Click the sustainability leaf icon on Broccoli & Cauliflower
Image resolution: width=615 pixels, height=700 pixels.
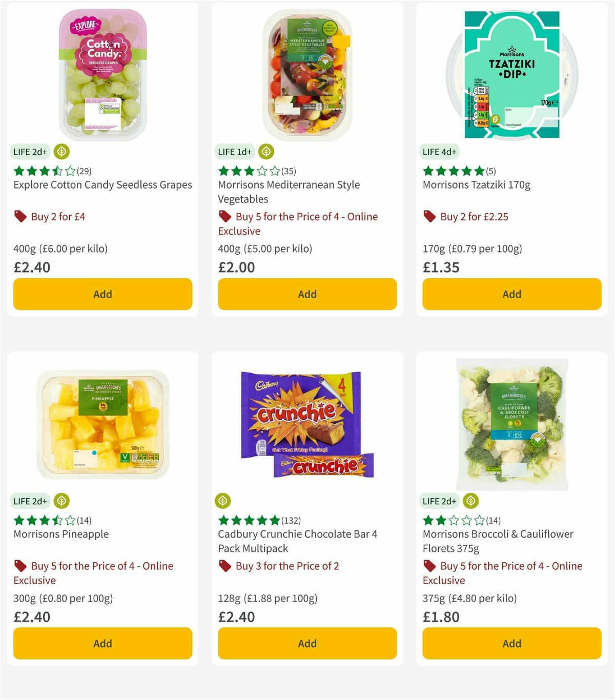click(x=470, y=501)
